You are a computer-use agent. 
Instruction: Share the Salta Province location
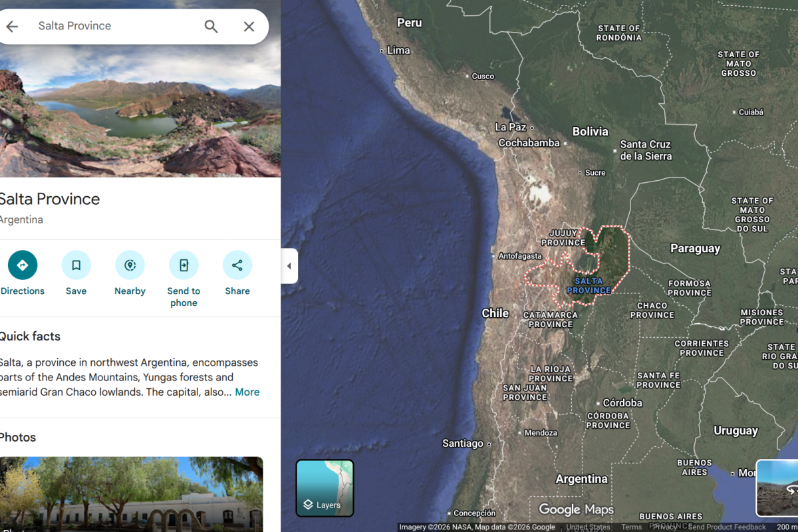click(237, 265)
